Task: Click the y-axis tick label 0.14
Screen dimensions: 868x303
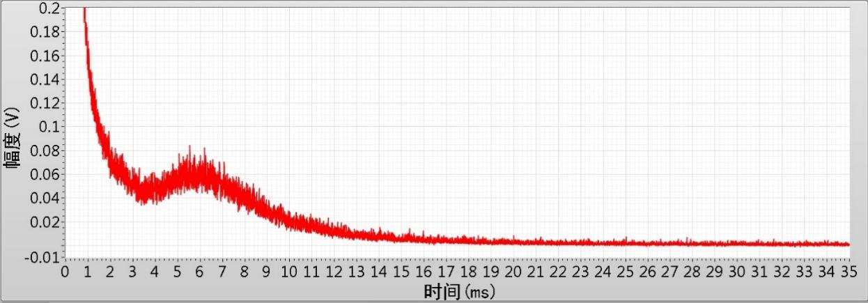Action: 47,79
